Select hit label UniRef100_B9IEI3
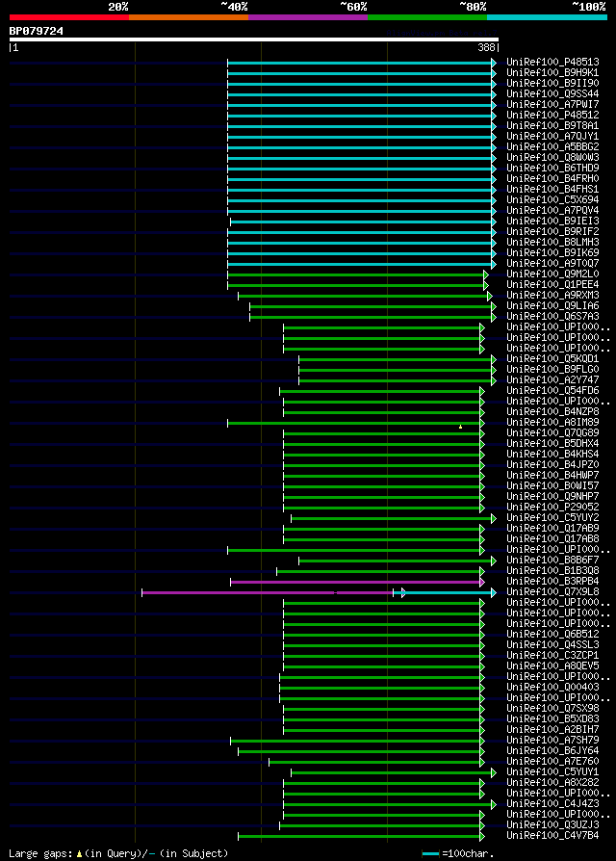 (x=552, y=221)
